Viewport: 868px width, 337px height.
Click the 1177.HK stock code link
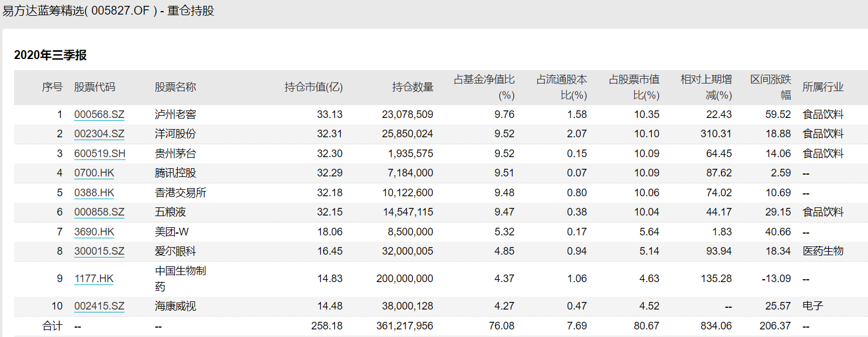pyautogui.click(x=94, y=279)
